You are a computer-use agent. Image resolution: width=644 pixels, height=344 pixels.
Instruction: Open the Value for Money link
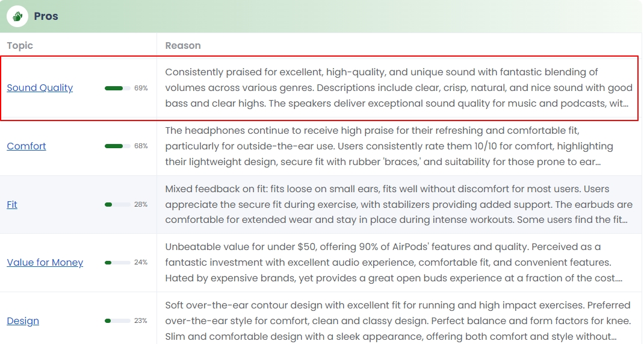tap(45, 262)
